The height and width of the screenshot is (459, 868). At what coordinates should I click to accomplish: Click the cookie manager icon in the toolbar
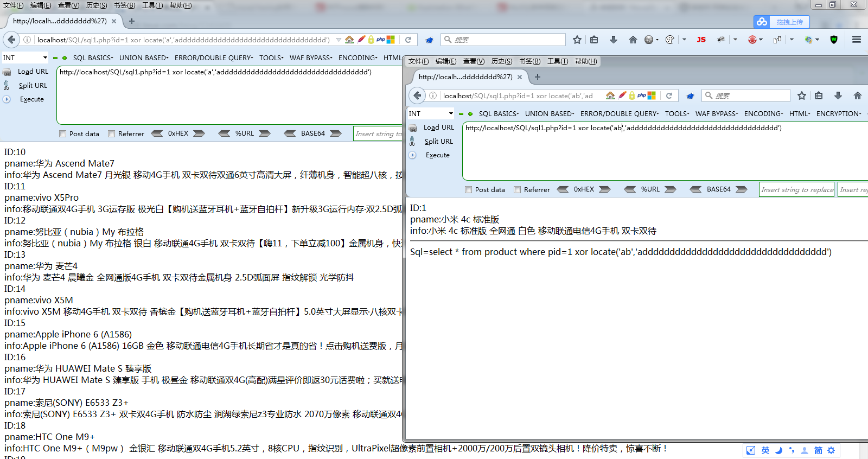669,40
